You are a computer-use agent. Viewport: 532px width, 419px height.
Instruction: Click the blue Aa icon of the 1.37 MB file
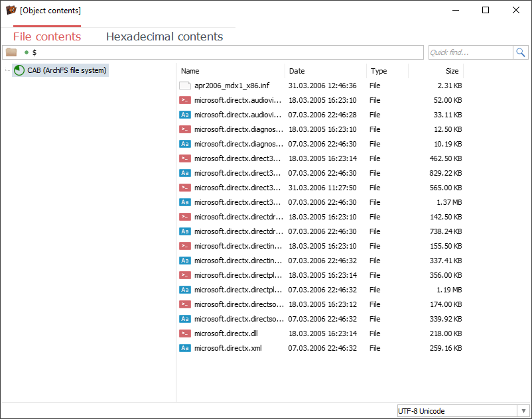point(185,202)
